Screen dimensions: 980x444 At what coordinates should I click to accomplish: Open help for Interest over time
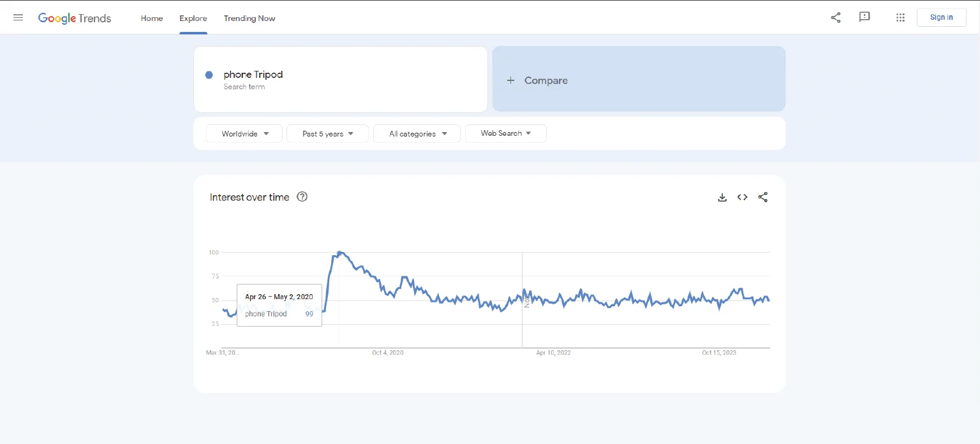point(302,197)
